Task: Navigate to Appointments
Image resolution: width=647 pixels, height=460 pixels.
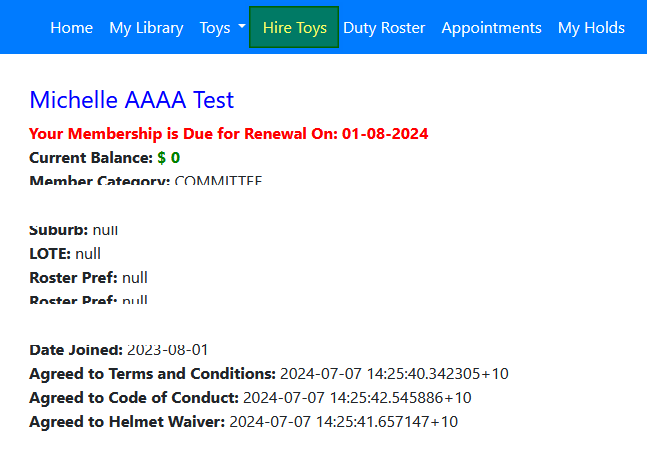Action: 491,28
